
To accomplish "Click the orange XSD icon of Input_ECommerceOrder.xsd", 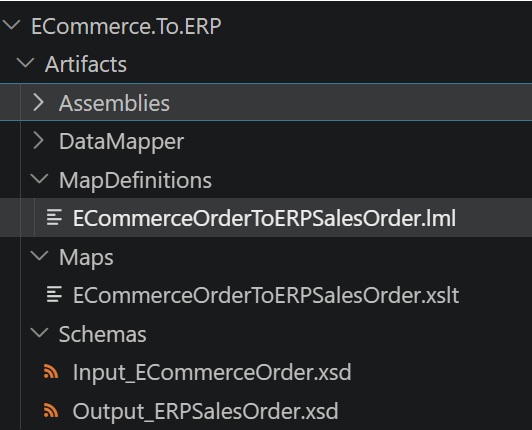I will pos(51,372).
